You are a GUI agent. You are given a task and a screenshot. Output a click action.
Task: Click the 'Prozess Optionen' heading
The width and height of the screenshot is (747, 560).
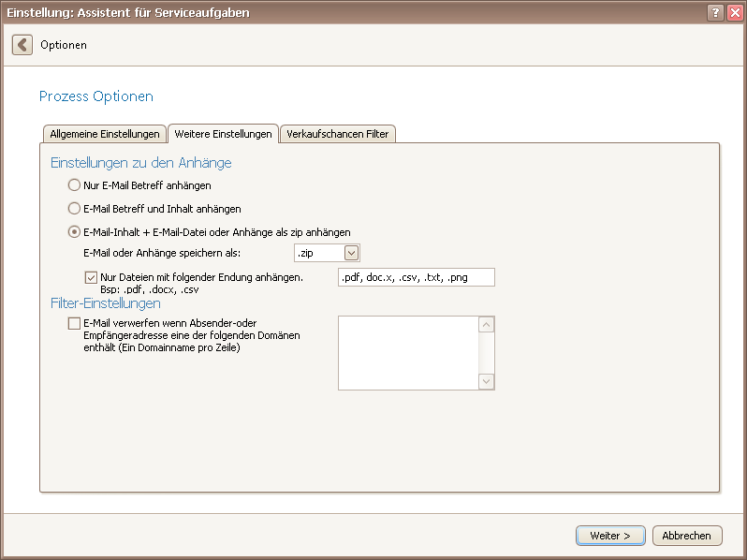pyautogui.click(x=96, y=96)
